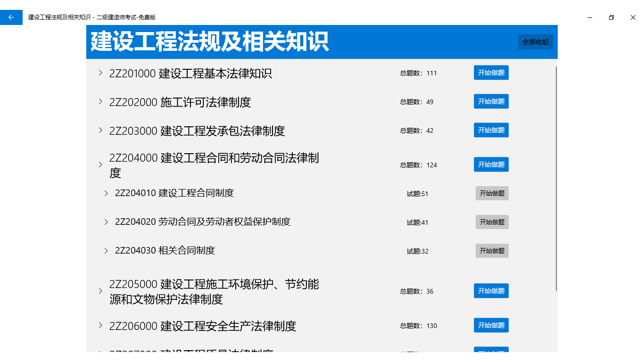Restore down the application window
This screenshot has height=362, width=644.
pos(611,17)
